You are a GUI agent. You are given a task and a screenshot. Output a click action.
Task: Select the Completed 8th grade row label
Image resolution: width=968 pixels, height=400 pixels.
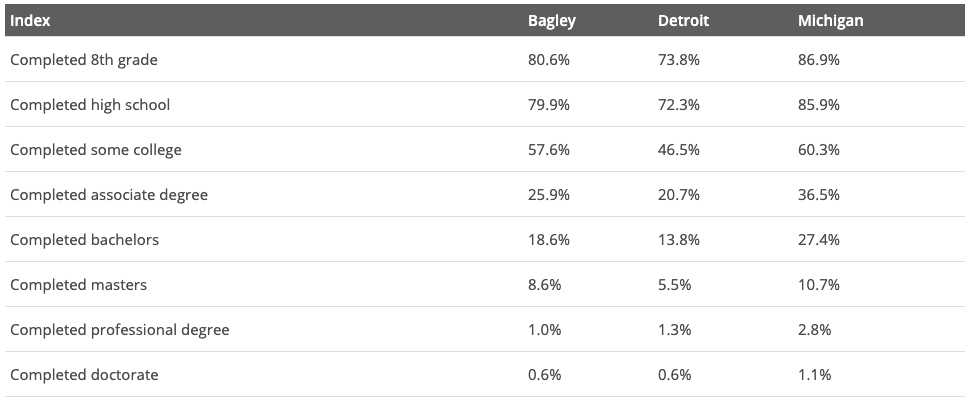pyautogui.click(x=84, y=60)
